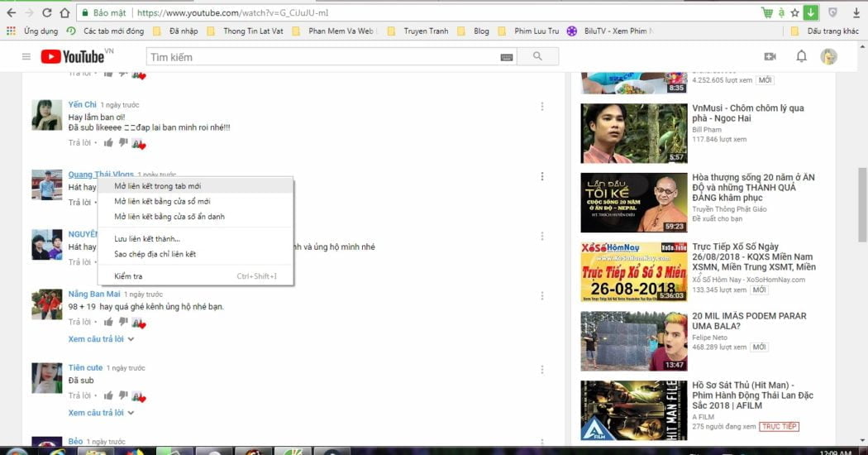Open Trực Tiếp Xổ Số video thumbnail
Image resolution: width=868 pixels, height=455 pixels.
tap(634, 272)
